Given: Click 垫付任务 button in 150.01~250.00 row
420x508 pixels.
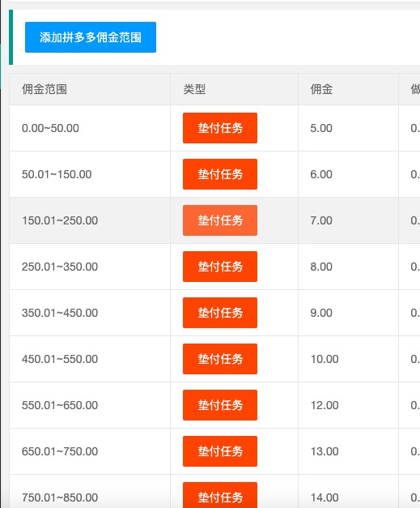Looking at the screenshot, I should click(220, 220).
